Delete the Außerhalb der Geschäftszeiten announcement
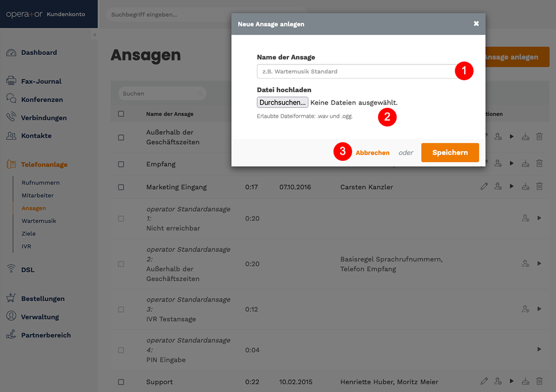 (539, 136)
